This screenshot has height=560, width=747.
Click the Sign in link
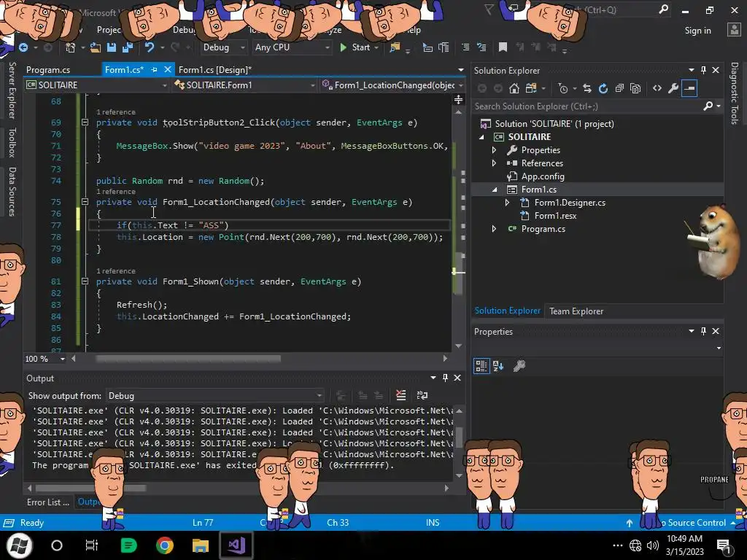coord(697,30)
